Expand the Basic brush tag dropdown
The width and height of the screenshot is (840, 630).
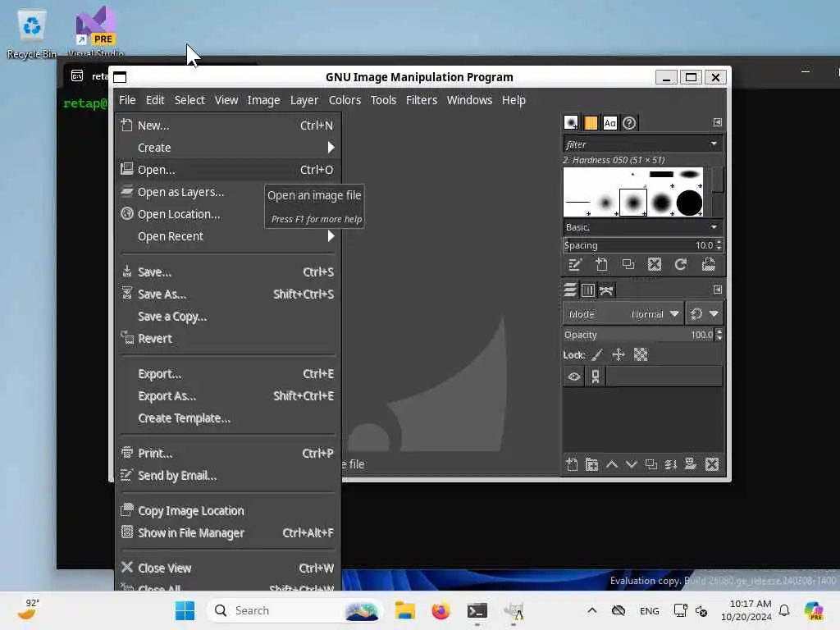point(714,227)
